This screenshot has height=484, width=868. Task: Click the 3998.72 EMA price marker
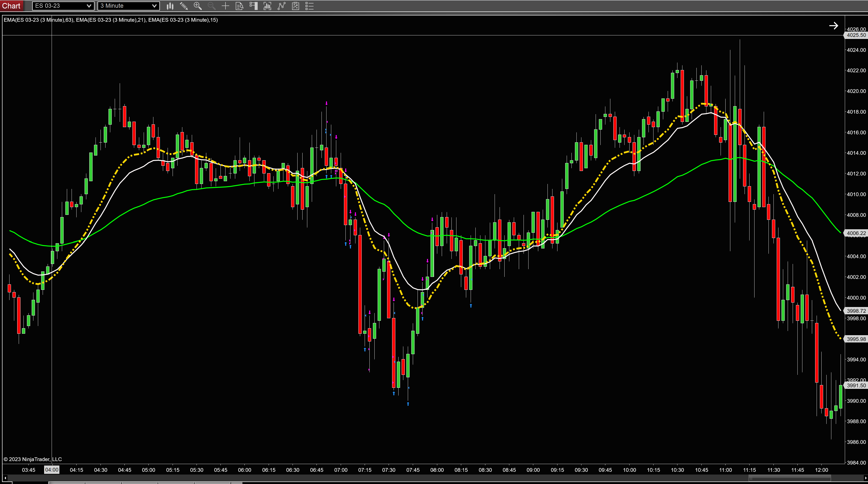tap(856, 311)
